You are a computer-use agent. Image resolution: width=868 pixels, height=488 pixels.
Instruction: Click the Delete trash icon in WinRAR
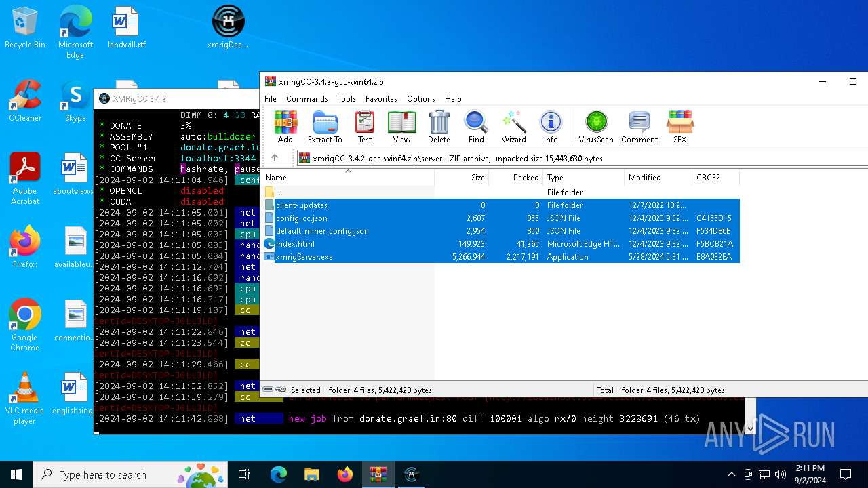click(439, 127)
